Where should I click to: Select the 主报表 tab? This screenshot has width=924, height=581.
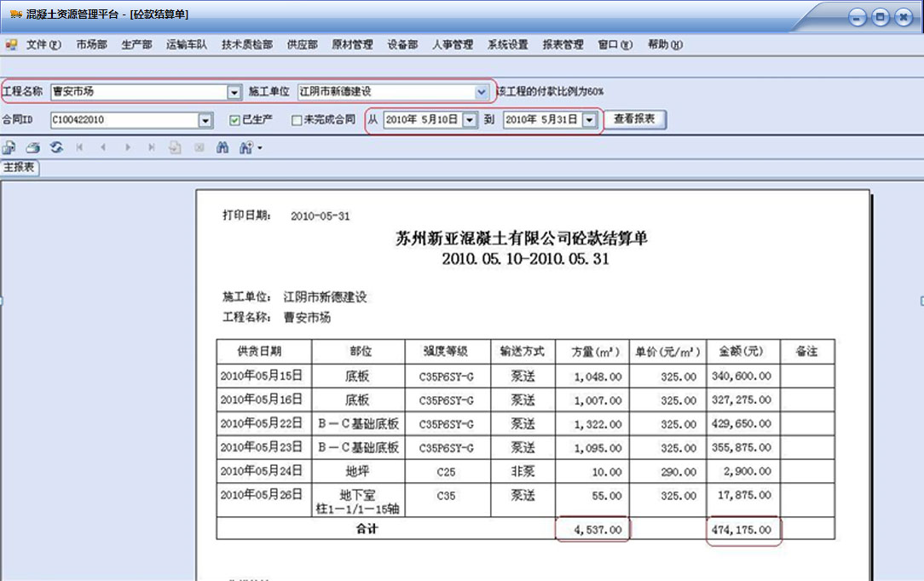[x=19, y=168]
